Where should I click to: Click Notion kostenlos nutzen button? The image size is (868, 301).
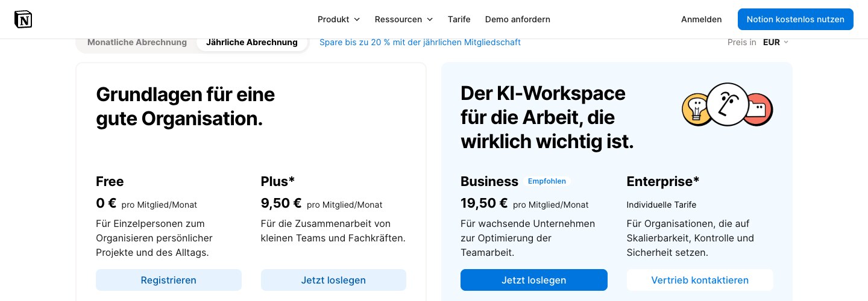point(796,19)
